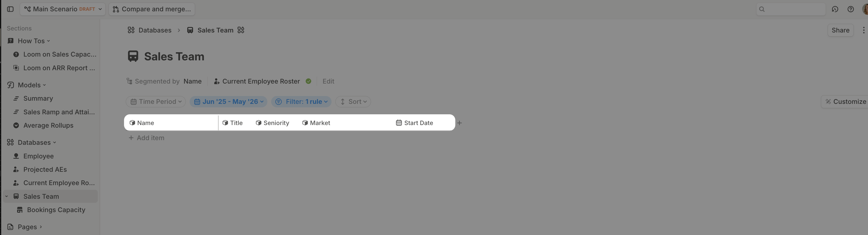Click the help question mark icon
The image size is (868, 235).
point(851,9)
